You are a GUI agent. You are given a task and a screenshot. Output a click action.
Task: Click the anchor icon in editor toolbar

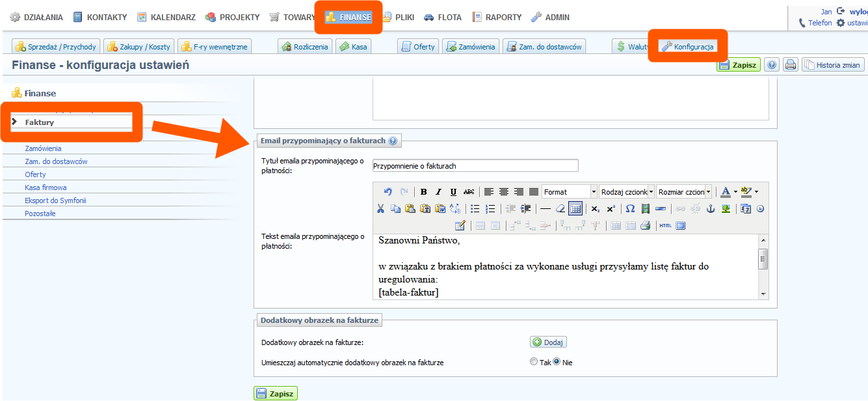pos(711,209)
